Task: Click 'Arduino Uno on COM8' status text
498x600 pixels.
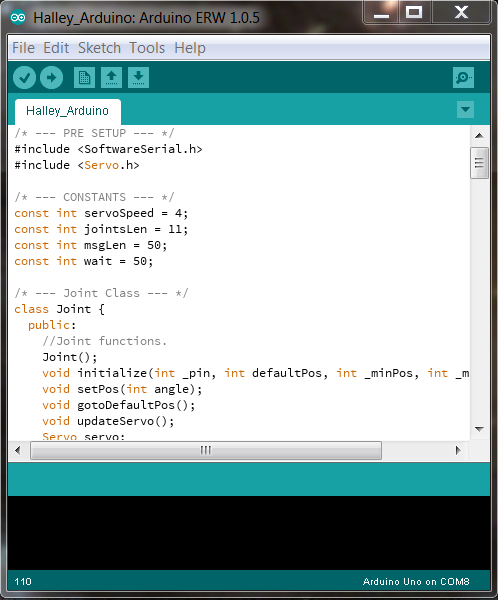Action: coord(416,582)
